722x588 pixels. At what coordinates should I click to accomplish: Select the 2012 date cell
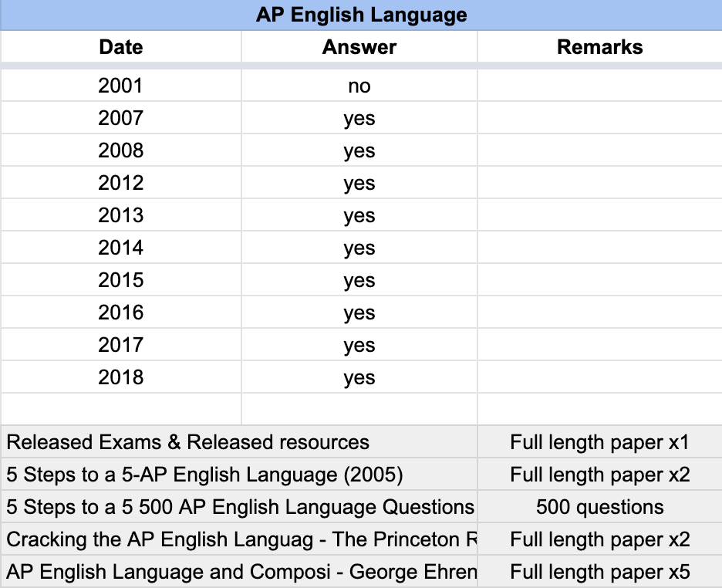coord(120,183)
